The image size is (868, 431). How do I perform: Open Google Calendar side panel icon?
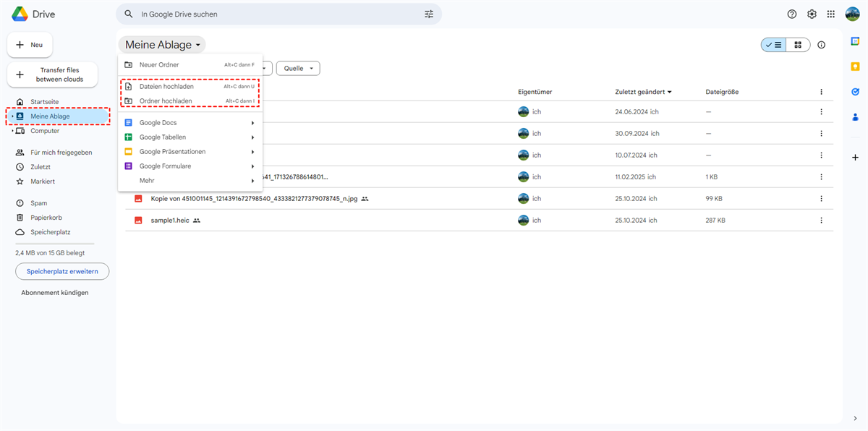click(855, 42)
